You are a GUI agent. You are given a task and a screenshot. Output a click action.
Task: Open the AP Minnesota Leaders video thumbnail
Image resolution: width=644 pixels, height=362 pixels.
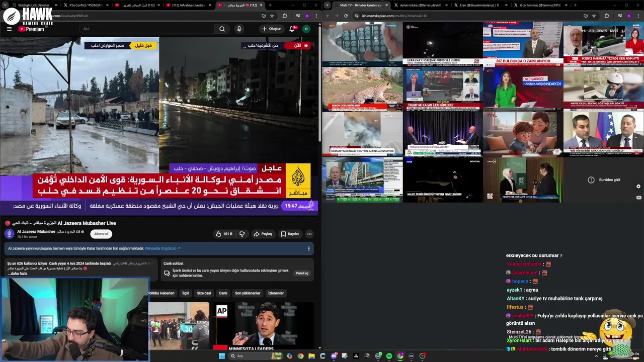[x=264, y=326]
